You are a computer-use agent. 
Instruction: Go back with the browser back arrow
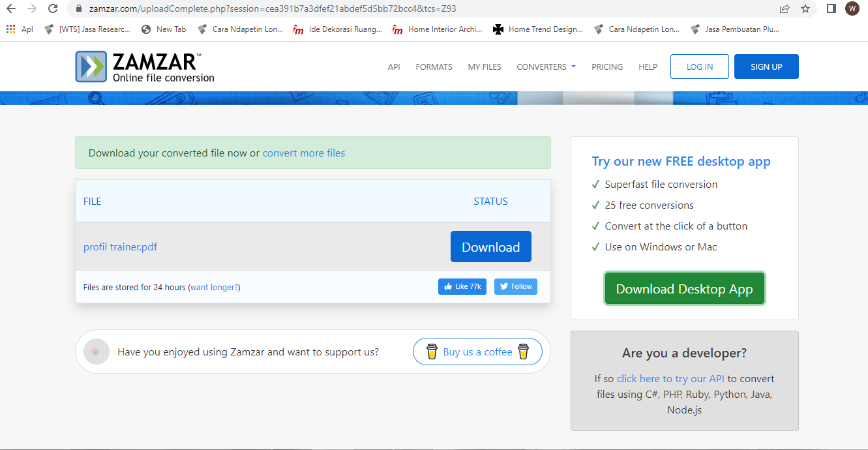10,8
